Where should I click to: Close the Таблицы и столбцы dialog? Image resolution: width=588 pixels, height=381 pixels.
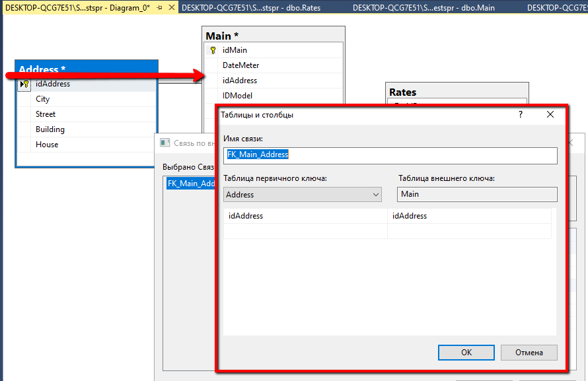tap(550, 114)
